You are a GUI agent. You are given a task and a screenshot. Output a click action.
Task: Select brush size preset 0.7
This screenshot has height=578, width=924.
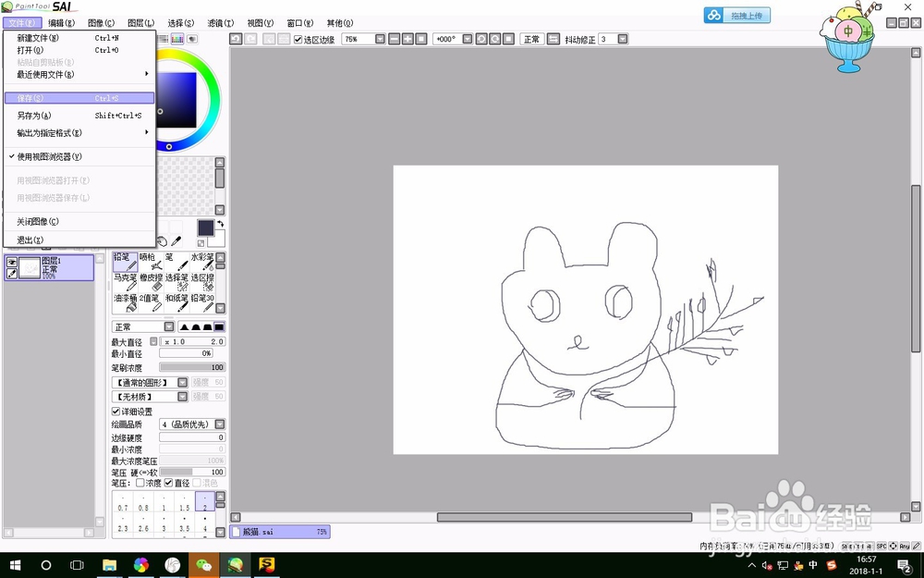click(x=123, y=502)
